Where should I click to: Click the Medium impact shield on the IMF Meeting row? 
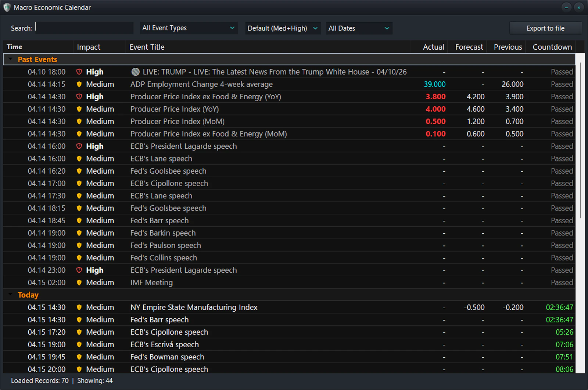point(79,283)
